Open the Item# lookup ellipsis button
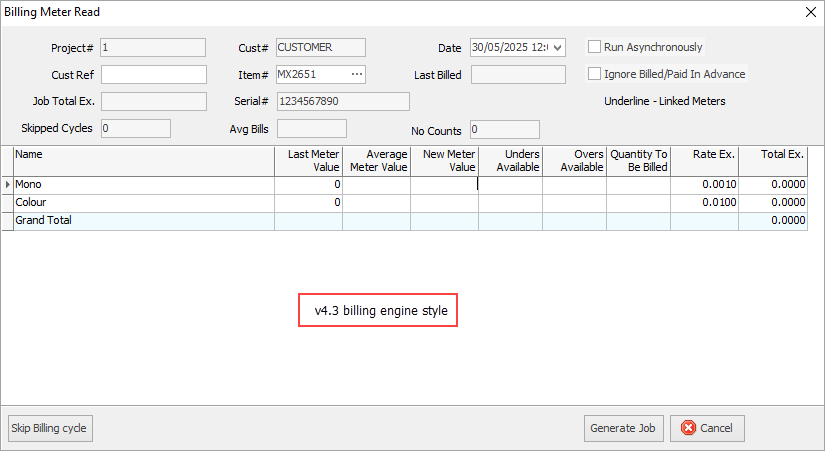Image resolution: width=825 pixels, height=451 pixels. 357,74
